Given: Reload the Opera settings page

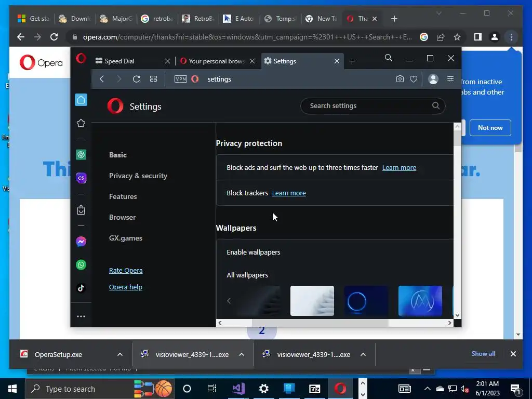Looking at the screenshot, I should pos(137,79).
